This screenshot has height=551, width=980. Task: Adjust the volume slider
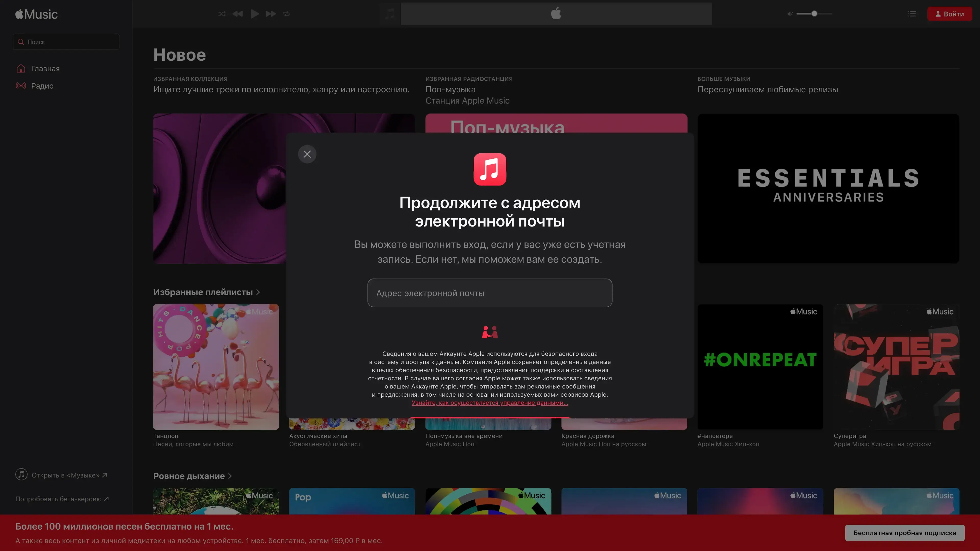click(814, 14)
